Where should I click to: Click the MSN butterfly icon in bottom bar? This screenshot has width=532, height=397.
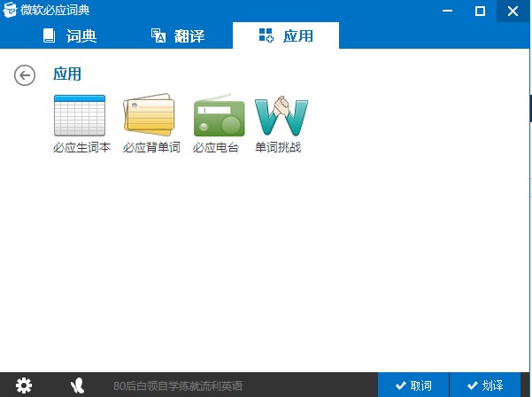(x=78, y=385)
